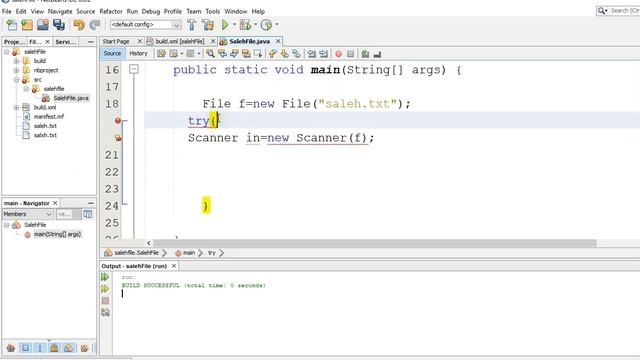Click the Profile Project toolbar icon
Image resolution: width=640 pixels, height=360 pixels.
coord(266,25)
